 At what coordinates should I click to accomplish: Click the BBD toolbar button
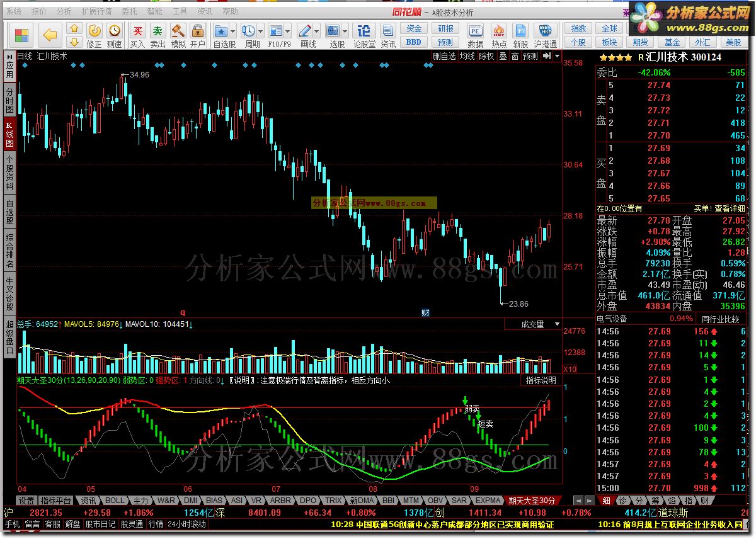click(414, 42)
